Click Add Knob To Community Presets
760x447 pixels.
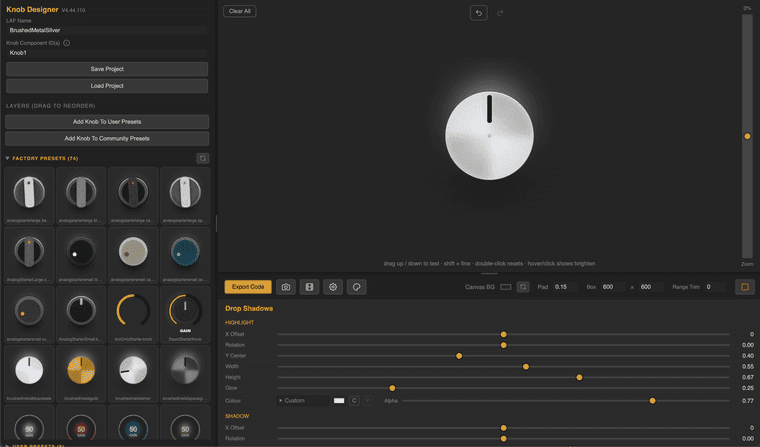(107, 138)
